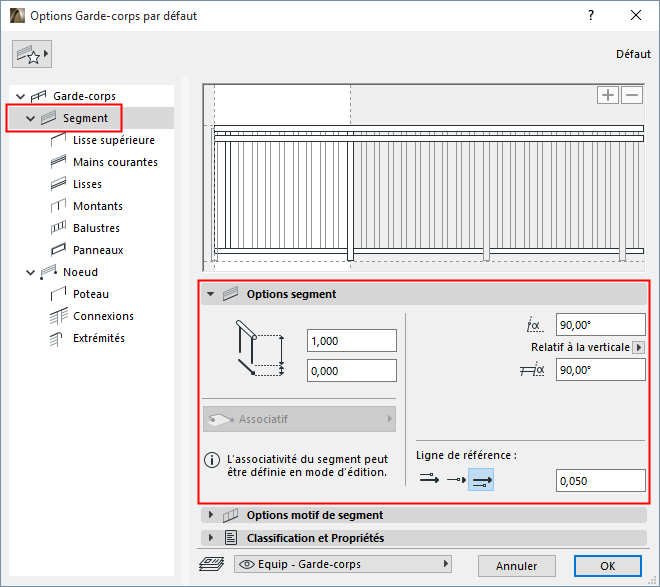The image size is (660, 587).
Task: Close the Options Garde-corps dialog
Action: click(x=636, y=16)
